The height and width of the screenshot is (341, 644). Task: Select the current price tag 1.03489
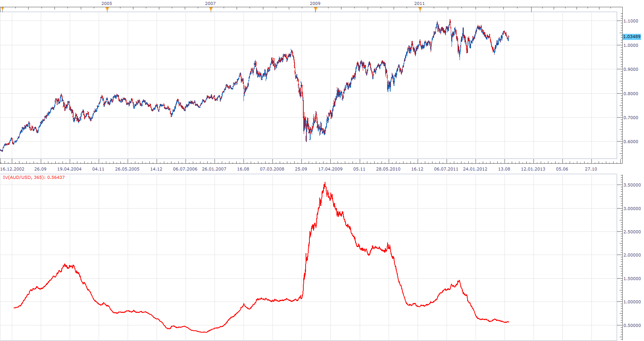[x=631, y=37]
